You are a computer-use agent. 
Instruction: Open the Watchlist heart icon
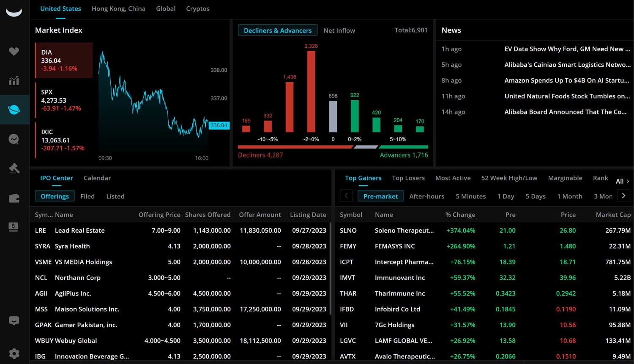14,52
